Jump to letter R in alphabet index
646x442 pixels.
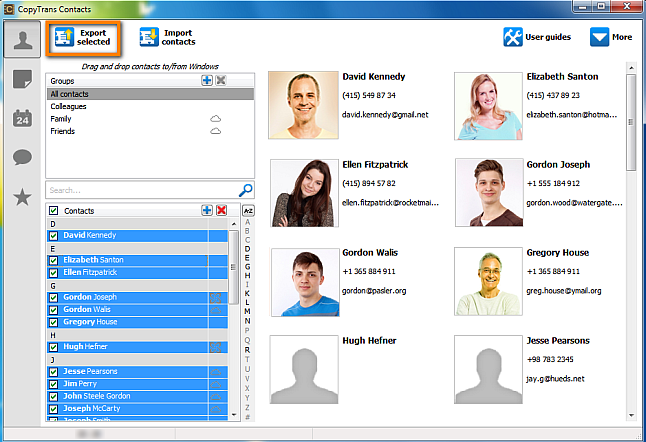tap(247, 350)
